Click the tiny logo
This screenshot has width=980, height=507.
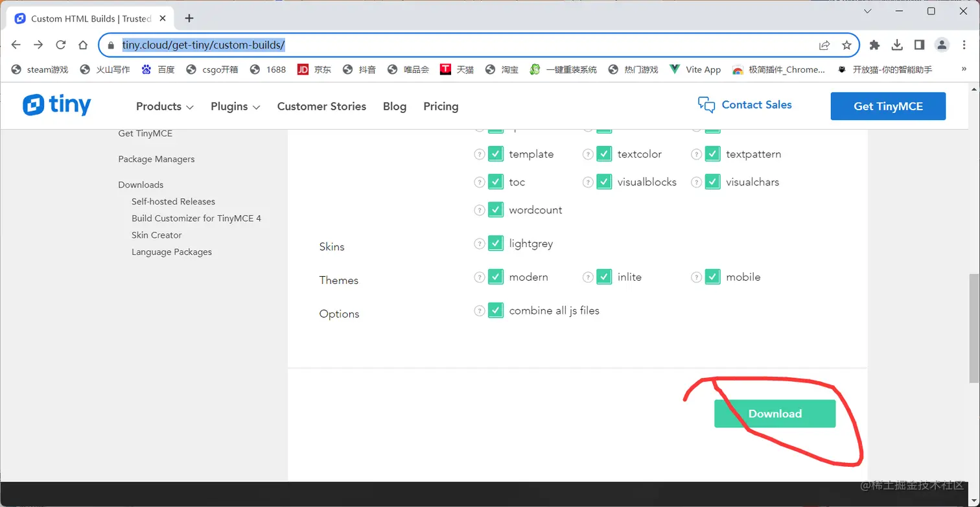click(57, 105)
